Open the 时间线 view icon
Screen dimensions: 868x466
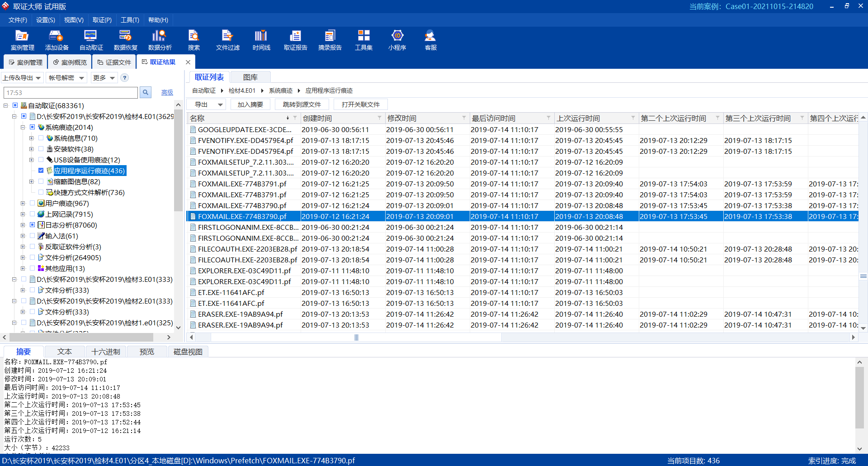point(261,40)
